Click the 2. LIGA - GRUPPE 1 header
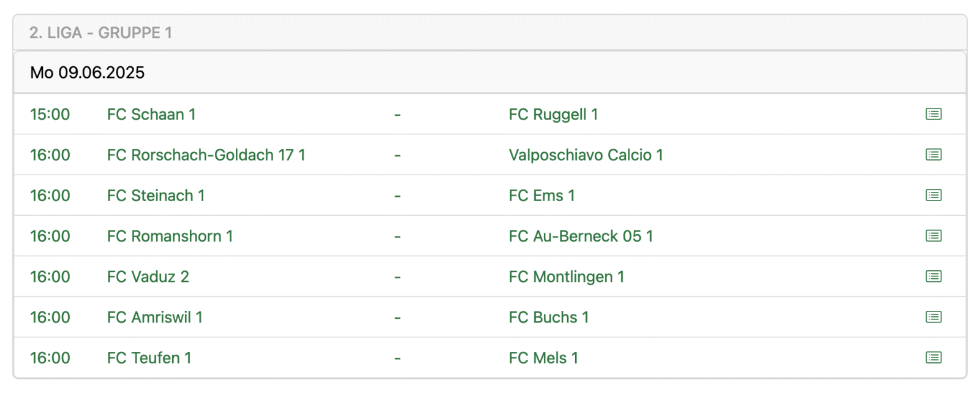This screenshot has width=980, height=396. click(x=100, y=32)
